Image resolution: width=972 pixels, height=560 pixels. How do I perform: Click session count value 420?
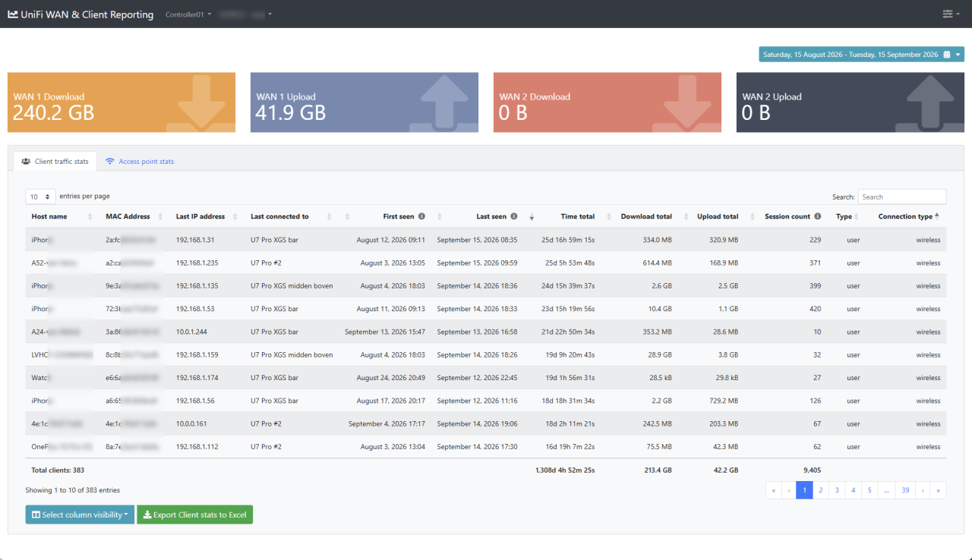point(815,309)
